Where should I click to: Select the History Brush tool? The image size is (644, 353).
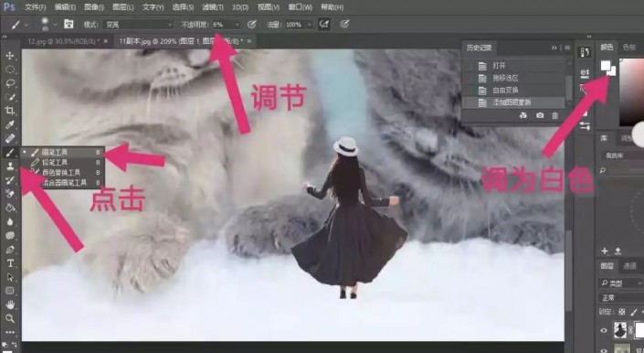pos(10,180)
